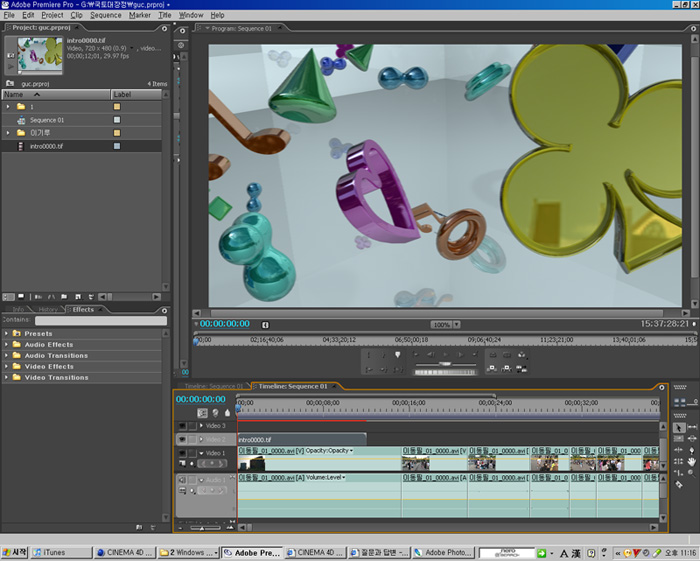Click the Play button in the Program monitor
This screenshot has height=561, width=700.
pos(445,355)
